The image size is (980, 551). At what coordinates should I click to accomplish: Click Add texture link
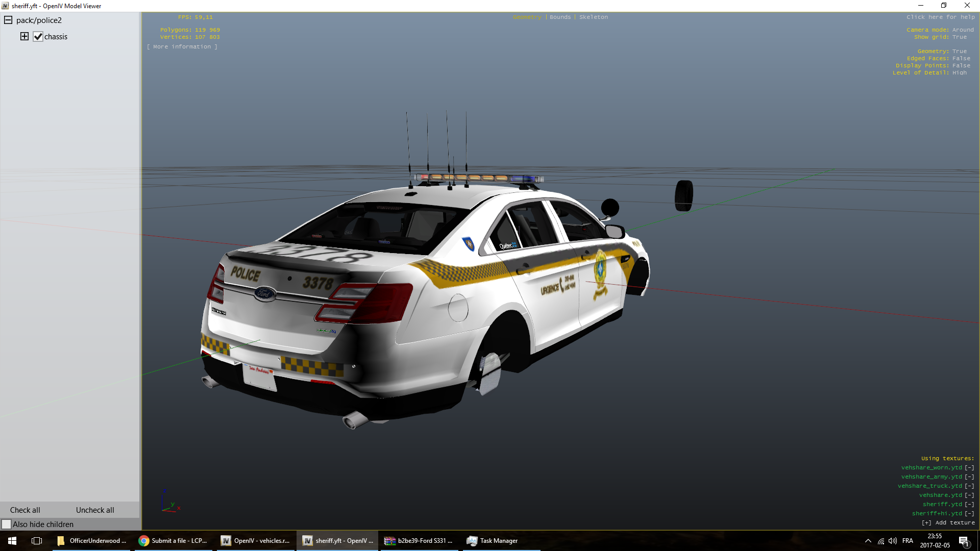click(948, 522)
